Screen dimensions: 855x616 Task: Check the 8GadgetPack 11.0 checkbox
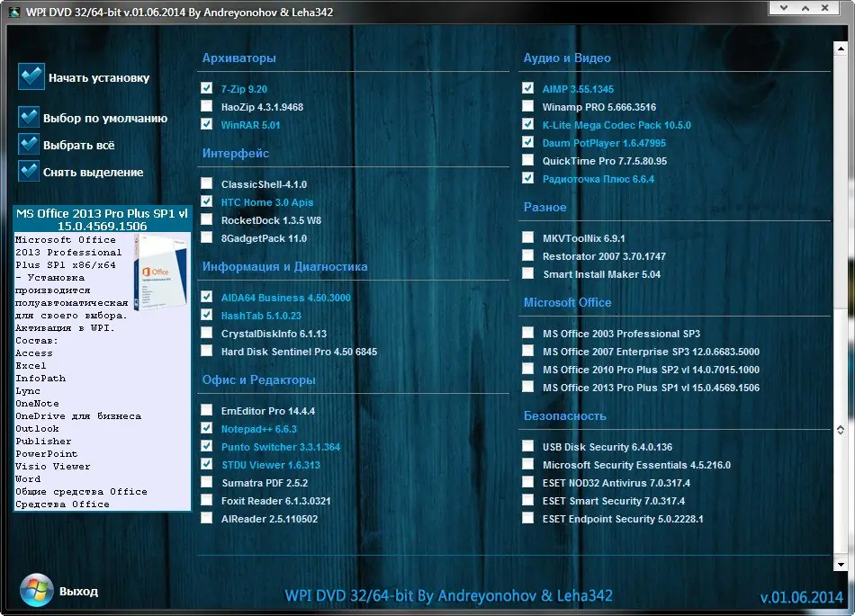point(207,237)
